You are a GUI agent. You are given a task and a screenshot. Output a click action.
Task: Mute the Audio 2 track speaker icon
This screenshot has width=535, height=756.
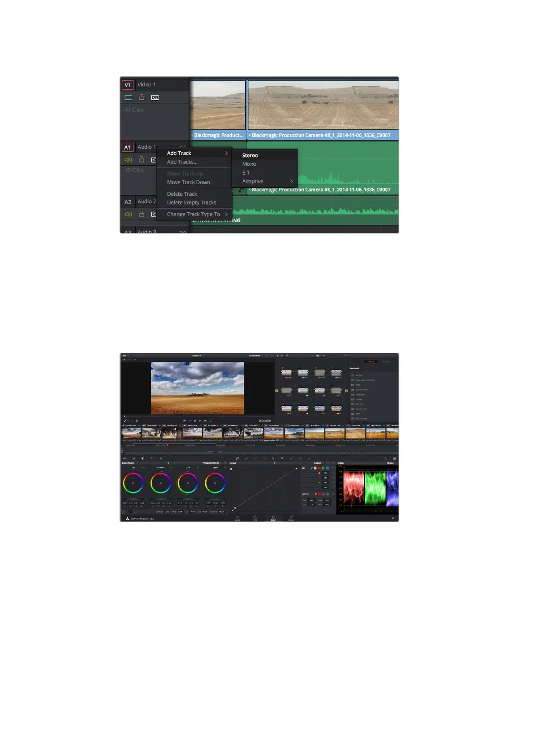point(128,214)
